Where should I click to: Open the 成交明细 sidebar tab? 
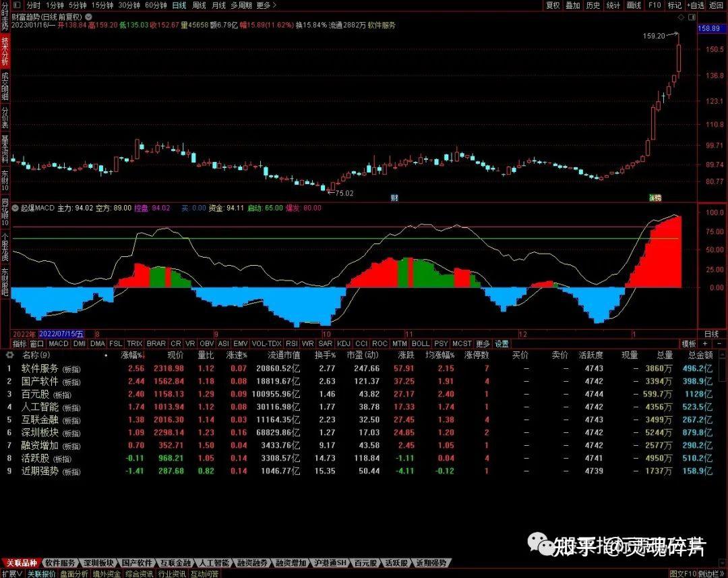pos(5,86)
